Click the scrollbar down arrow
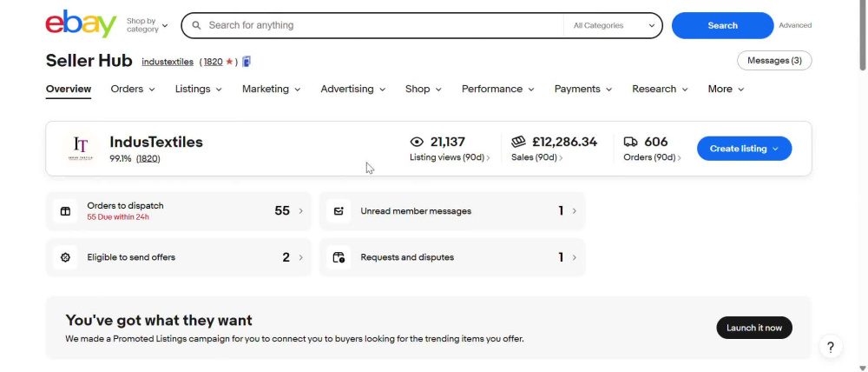The width and height of the screenshot is (868, 372). [863, 369]
